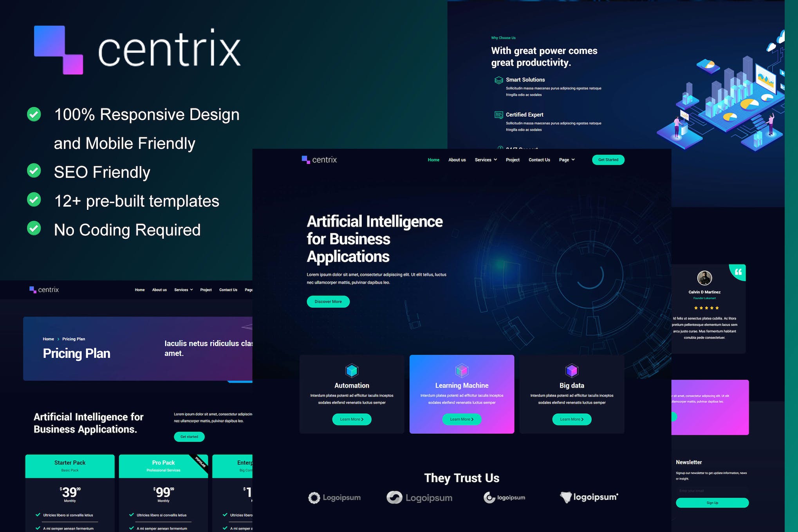Open the About Us menu item

click(x=456, y=160)
